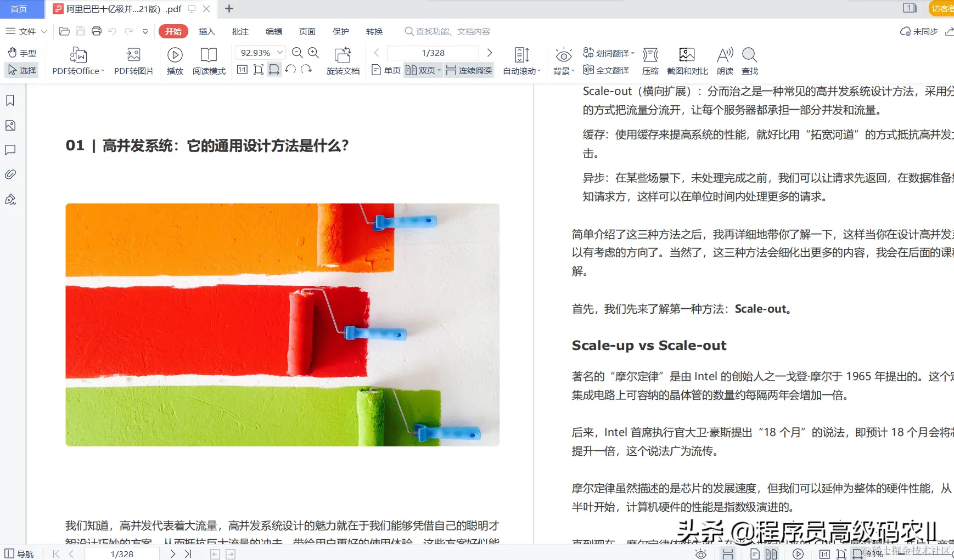Open the bookmarks panel in left sidebar
This screenshot has height=560, width=954.
[x=10, y=100]
